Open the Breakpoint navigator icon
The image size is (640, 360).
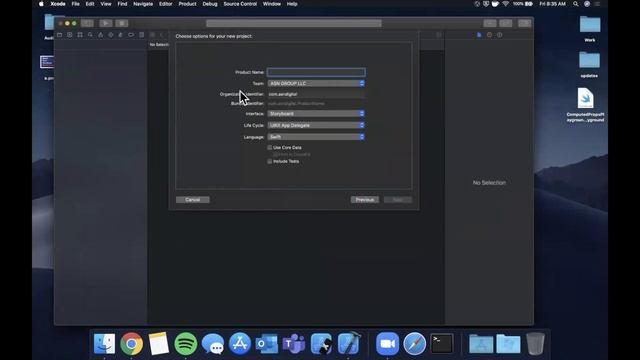point(131,35)
